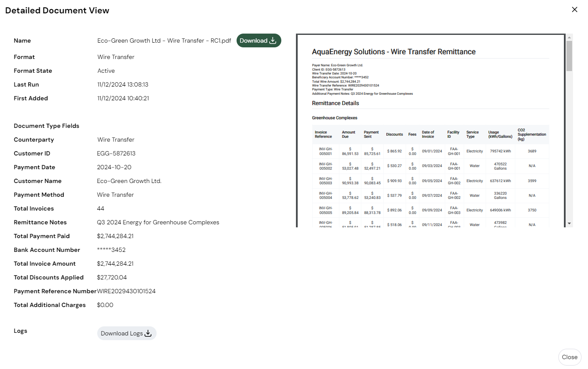Click the Total Invoice Amount label
This screenshot has height=369, width=588.
45,264
